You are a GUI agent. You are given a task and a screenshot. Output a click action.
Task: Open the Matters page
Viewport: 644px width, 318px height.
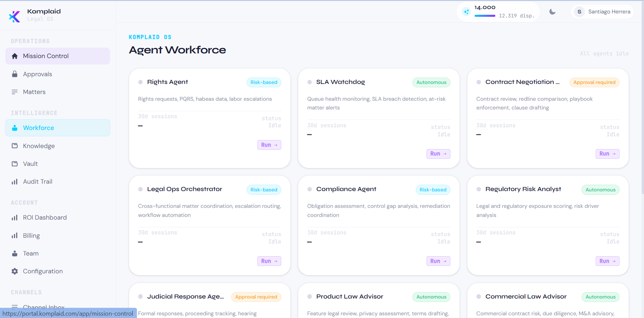pyautogui.click(x=58, y=92)
